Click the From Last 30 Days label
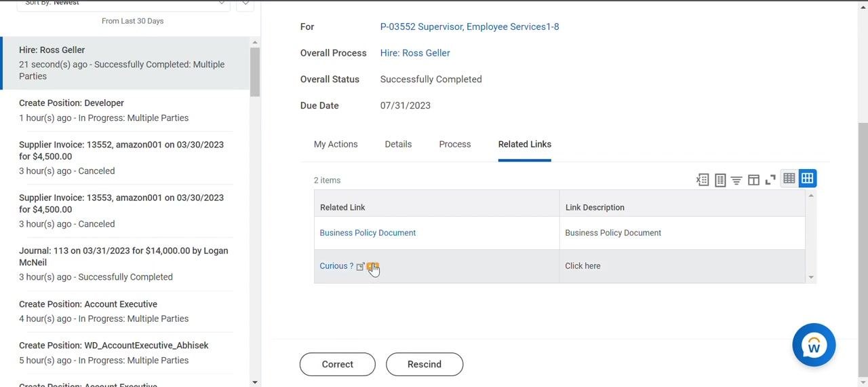The height and width of the screenshot is (387, 868). coord(132,21)
